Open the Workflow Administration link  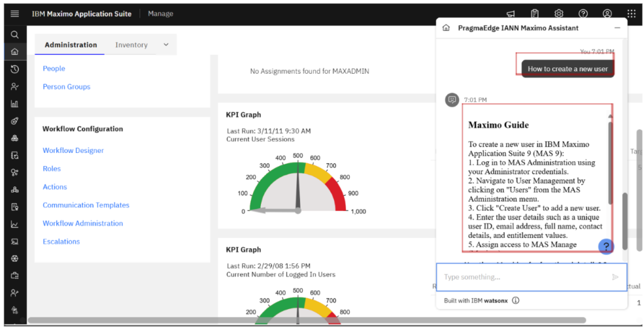[82, 223]
